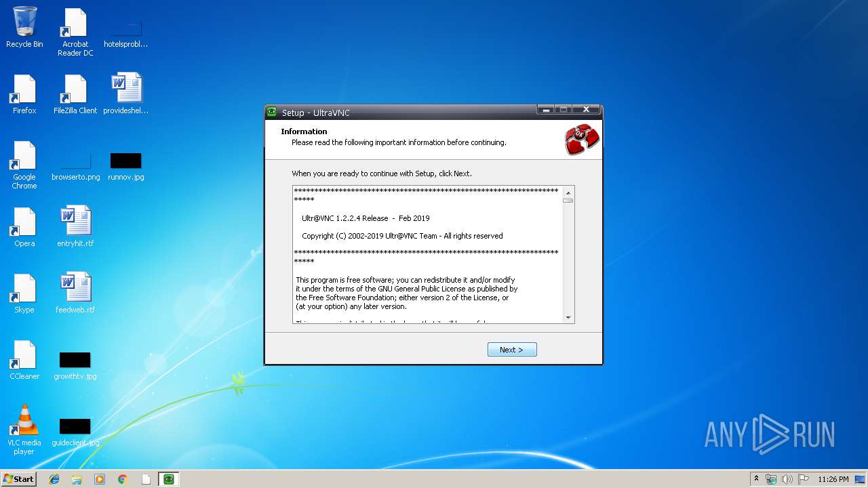Open Internet Explorer in the taskbar
This screenshot has width=868, height=488.
tap(54, 479)
